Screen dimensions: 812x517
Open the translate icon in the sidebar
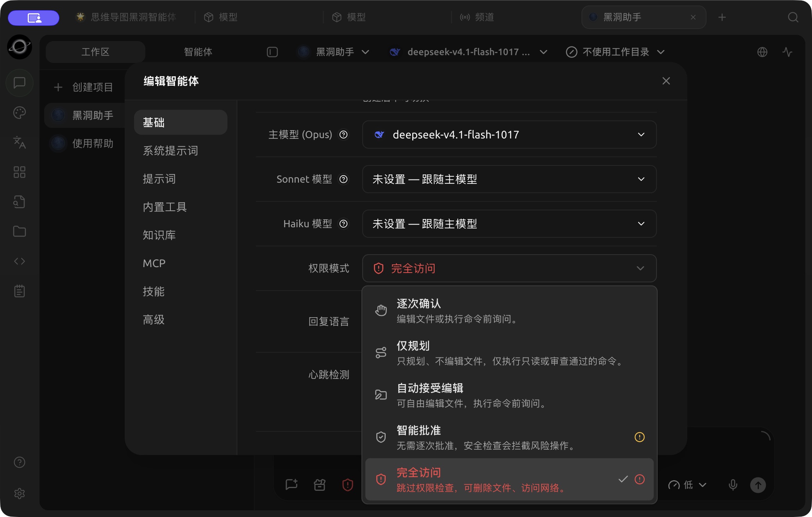click(x=20, y=142)
